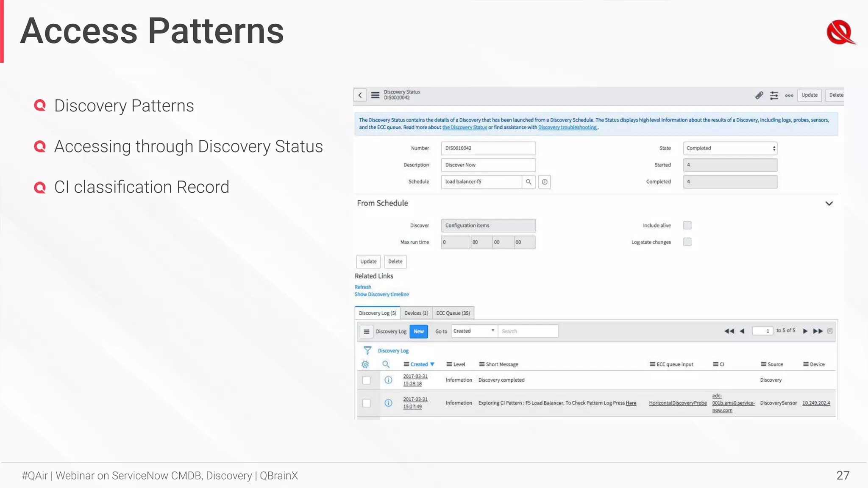Open the Go to Created dropdown
Viewport: 868px width, 488px height.
pyautogui.click(x=474, y=331)
